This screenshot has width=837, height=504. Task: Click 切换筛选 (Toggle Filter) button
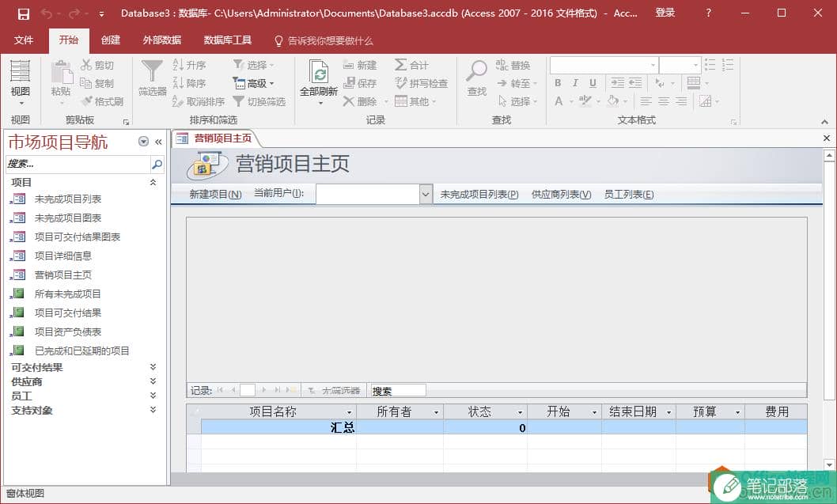(259, 101)
